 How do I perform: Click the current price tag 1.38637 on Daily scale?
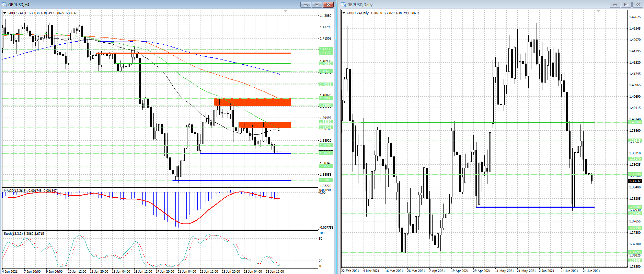pyautogui.click(x=634, y=181)
